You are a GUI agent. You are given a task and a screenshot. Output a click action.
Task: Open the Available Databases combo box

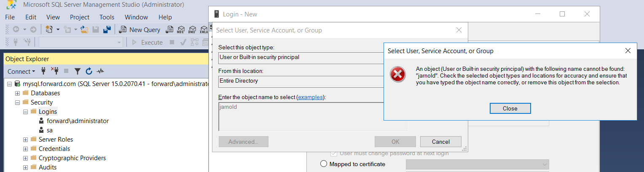(81, 42)
